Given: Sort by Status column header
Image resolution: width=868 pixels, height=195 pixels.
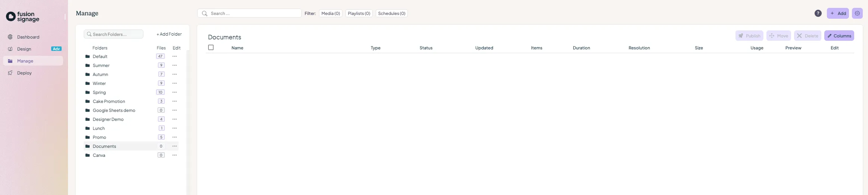Looking at the screenshot, I should (x=426, y=48).
